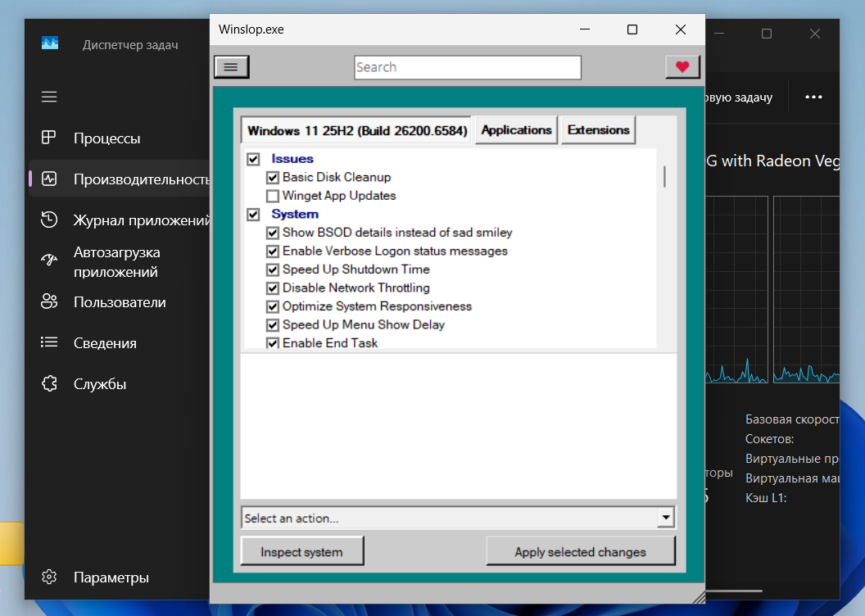The image size is (865, 616).
Task: Uncheck Enable Verbose Logon status messages
Action: pyautogui.click(x=272, y=251)
